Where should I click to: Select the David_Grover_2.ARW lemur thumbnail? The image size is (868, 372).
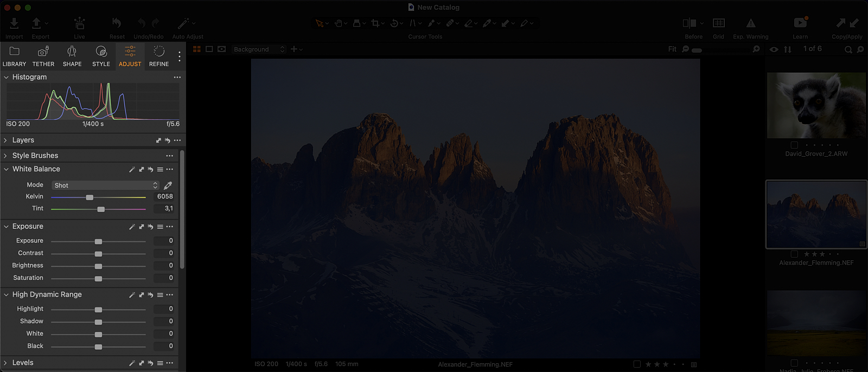(816, 105)
